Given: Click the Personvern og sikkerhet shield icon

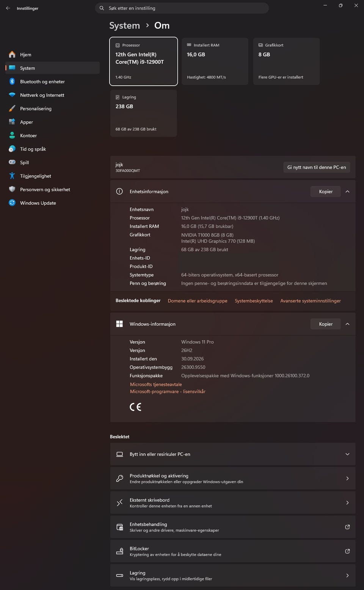Looking at the screenshot, I should click(12, 189).
